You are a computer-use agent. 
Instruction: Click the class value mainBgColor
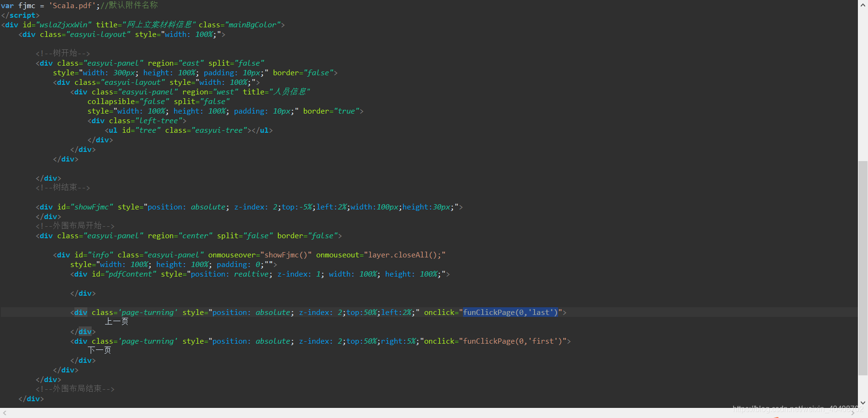(252, 24)
